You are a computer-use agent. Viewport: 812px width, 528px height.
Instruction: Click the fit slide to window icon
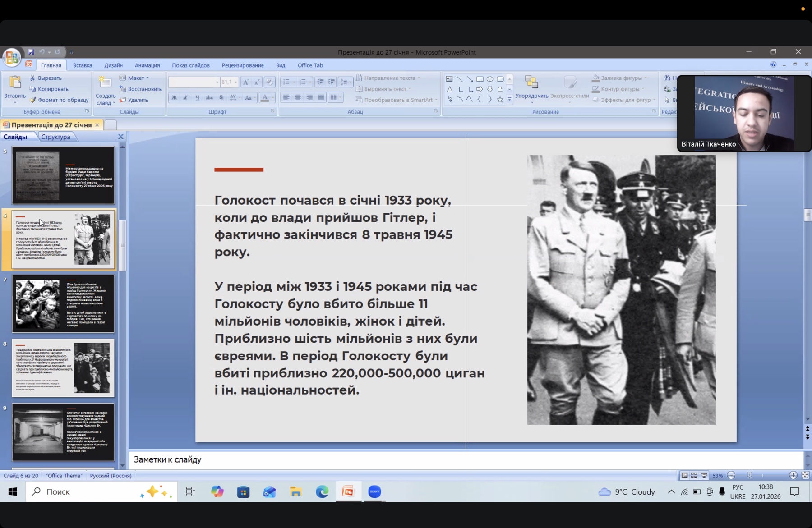[x=805, y=475]
